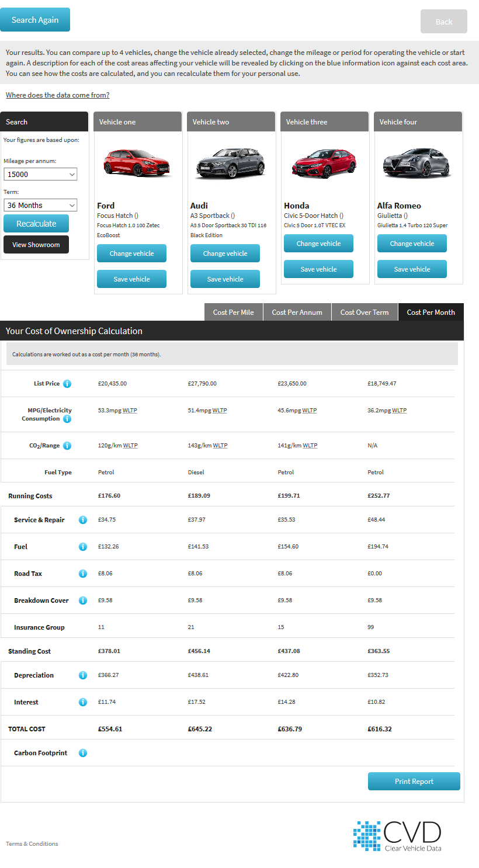
Task: Click the red Ford Focus car image
Action: (x=138, y=163)
